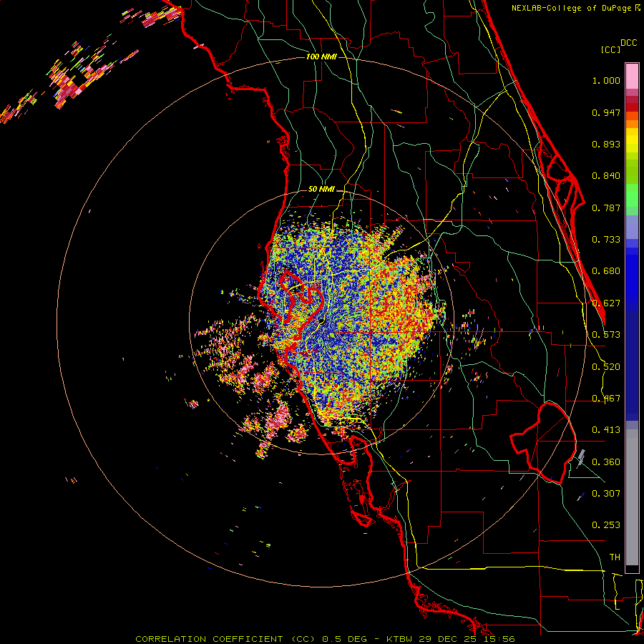Click the 1.000 value on the color scale
The height and width of the screenshot is (644, 644).
click(x=606, y=80)
